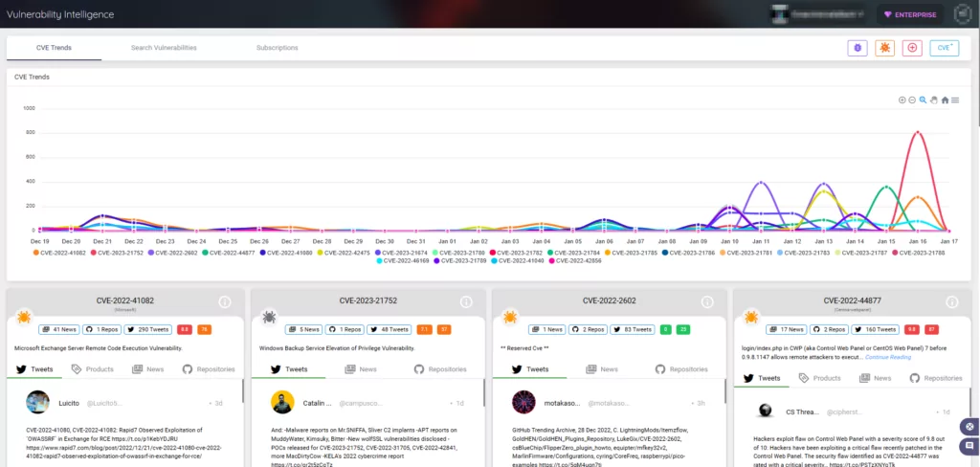Image resolution: width=980 pixels, height=467 pixels.
Task: Click the Enterprise plan button
Action: tap(910, 14)
